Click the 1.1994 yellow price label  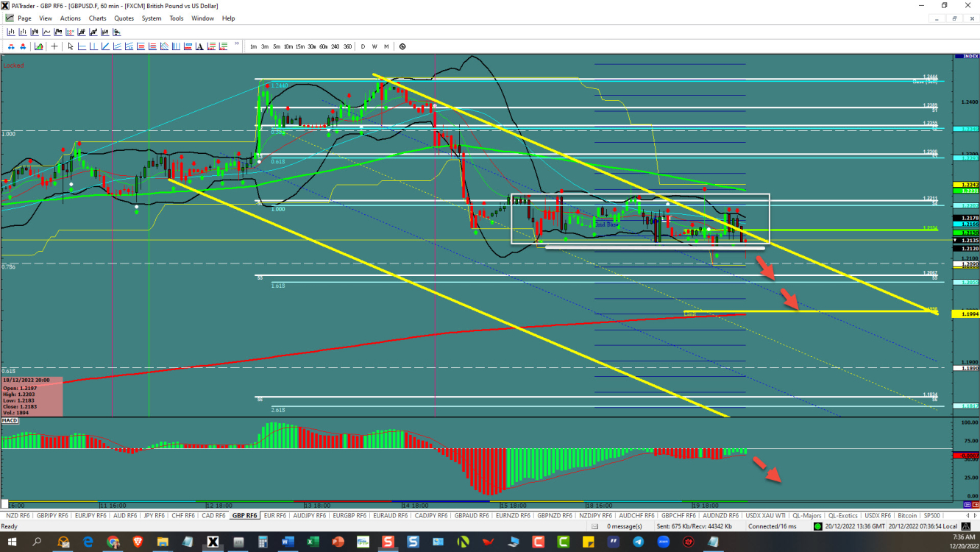tap(965, 314)
